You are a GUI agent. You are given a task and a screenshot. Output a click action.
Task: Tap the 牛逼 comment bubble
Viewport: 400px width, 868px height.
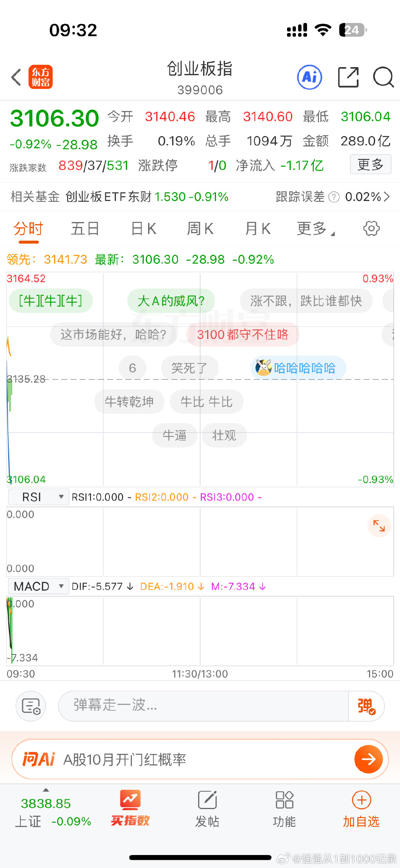pyautogui.click(x=174, y=435)
